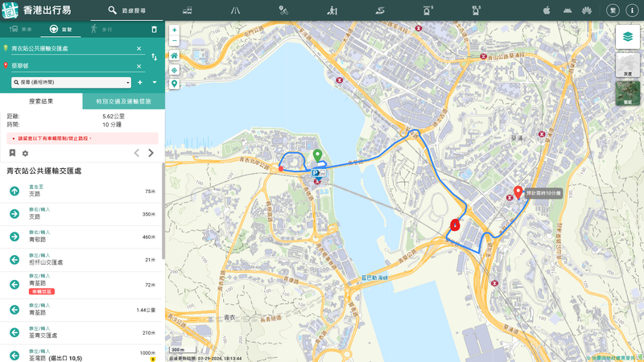Select the 担杆山交匯處 21米 direction step

click(81, 260)
